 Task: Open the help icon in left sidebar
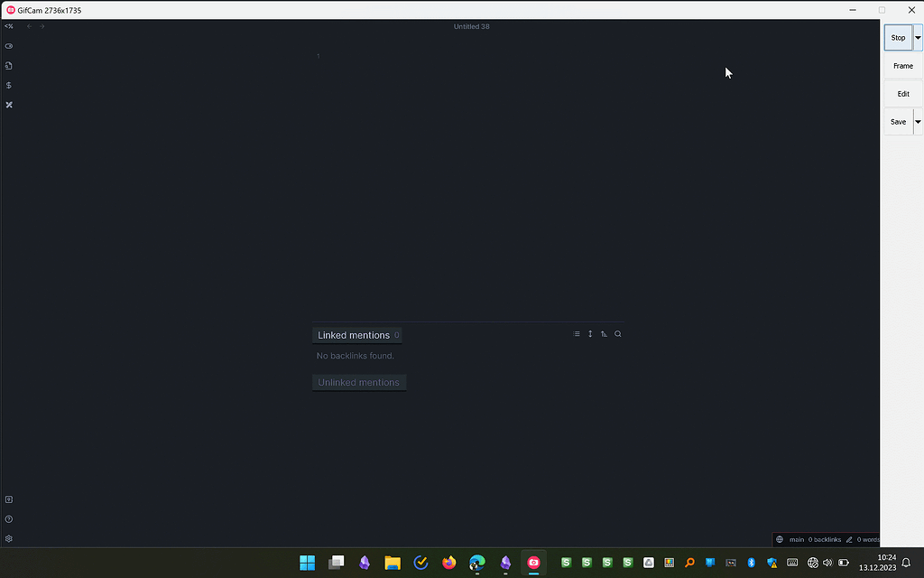point(8,519)
